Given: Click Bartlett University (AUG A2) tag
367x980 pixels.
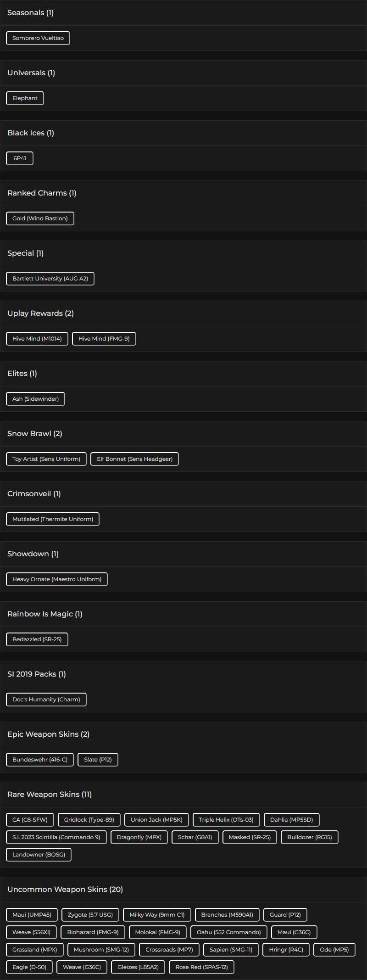Looking at the screenshot, I should 50,279.
